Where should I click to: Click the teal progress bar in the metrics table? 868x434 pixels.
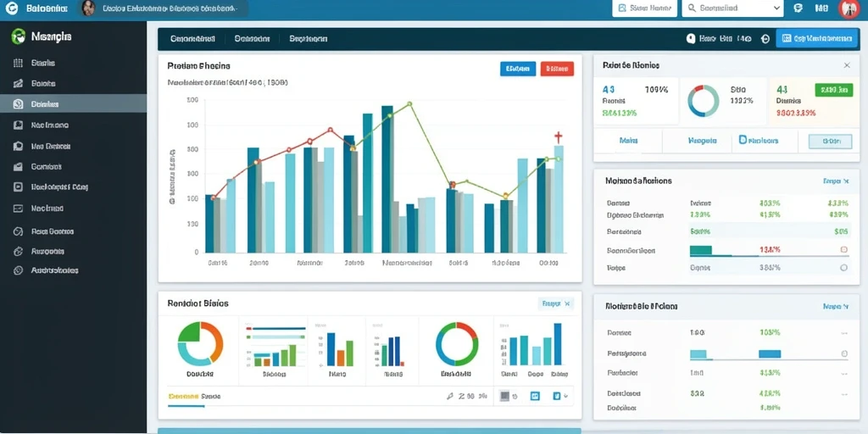pos(701,250)
